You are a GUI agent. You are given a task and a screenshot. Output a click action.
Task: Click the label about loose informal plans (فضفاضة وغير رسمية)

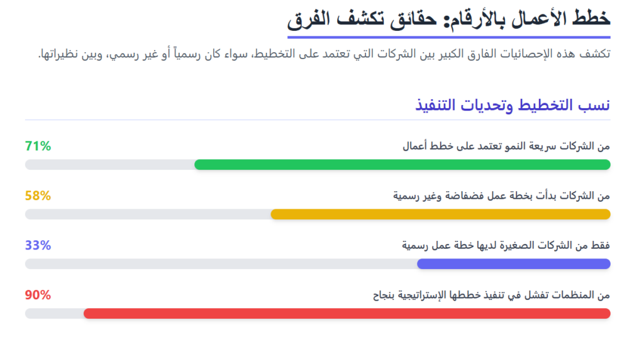[x=502, y=196]
